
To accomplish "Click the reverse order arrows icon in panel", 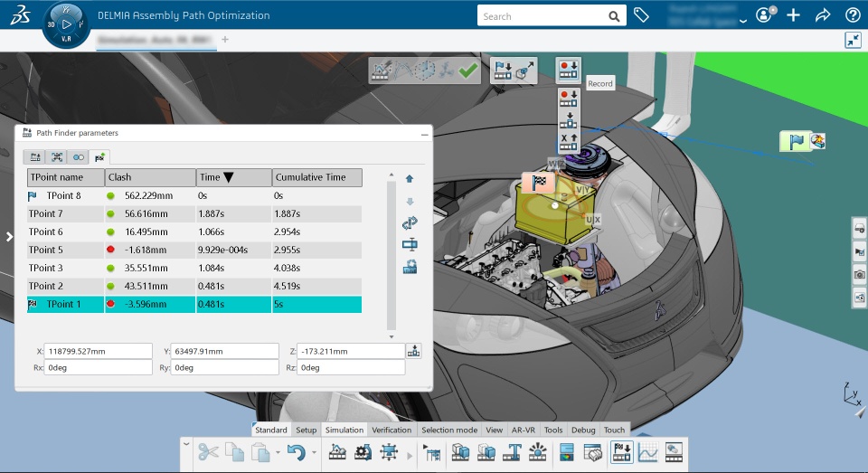I will [410, 222].
